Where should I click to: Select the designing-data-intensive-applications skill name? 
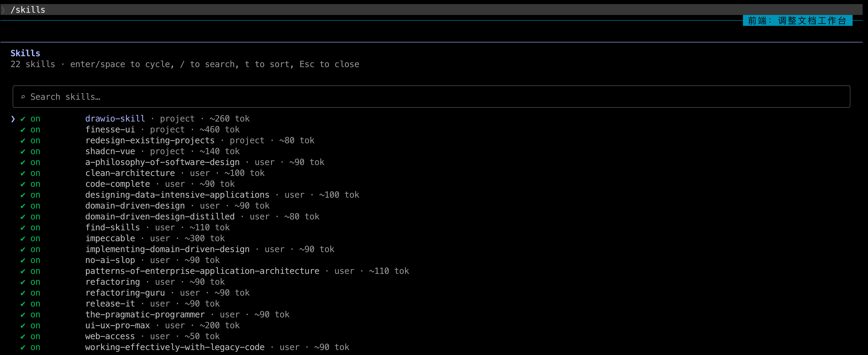pyautogui.click(x=177, y=195)
